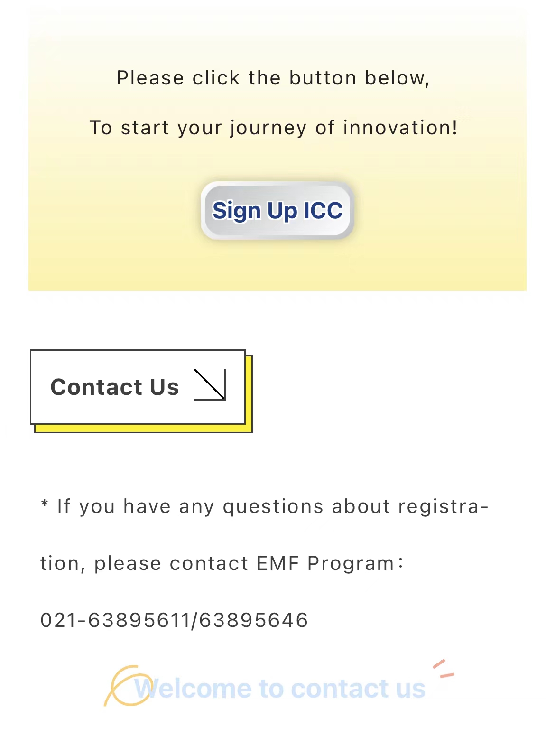Click the pink dash marks decoration

(x=443, y=668)
